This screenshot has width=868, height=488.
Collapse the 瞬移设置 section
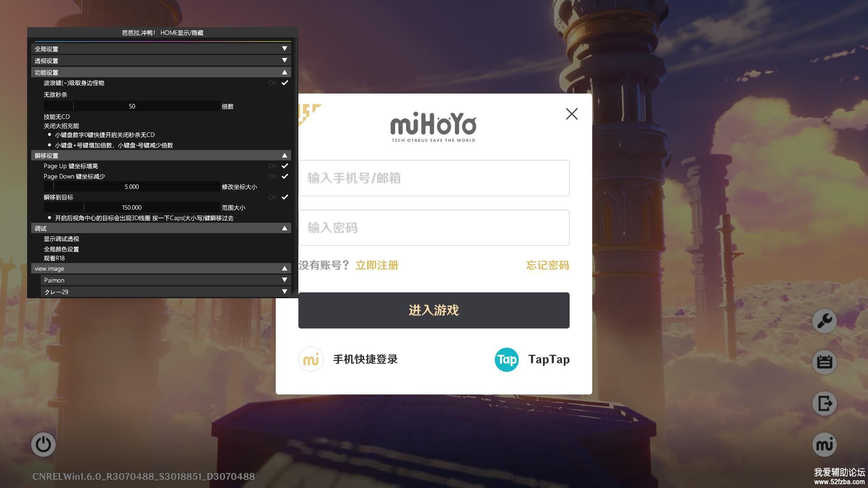click(x=161, y=155)
